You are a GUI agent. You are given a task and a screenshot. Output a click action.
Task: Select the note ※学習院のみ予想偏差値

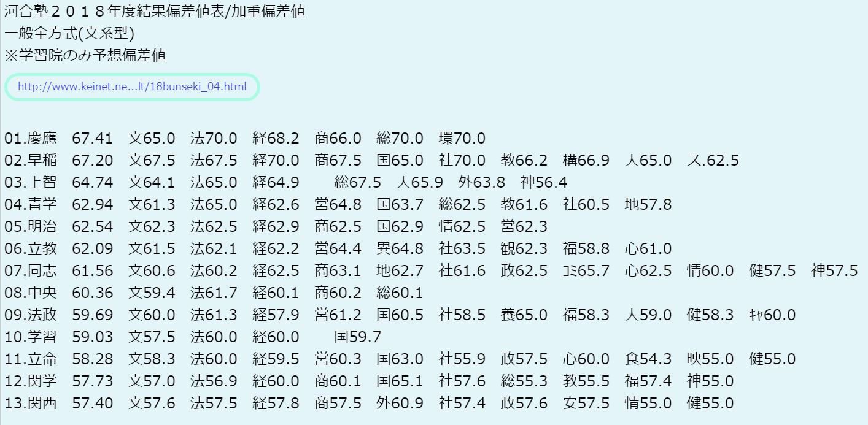point(85,55)
